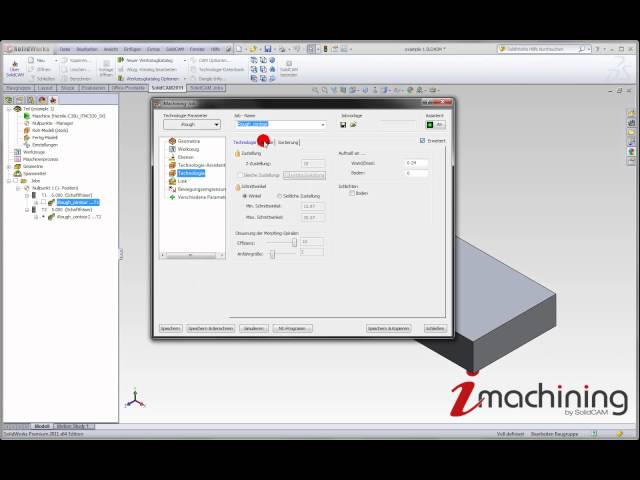Switch to the Skizze command tab

67,88
